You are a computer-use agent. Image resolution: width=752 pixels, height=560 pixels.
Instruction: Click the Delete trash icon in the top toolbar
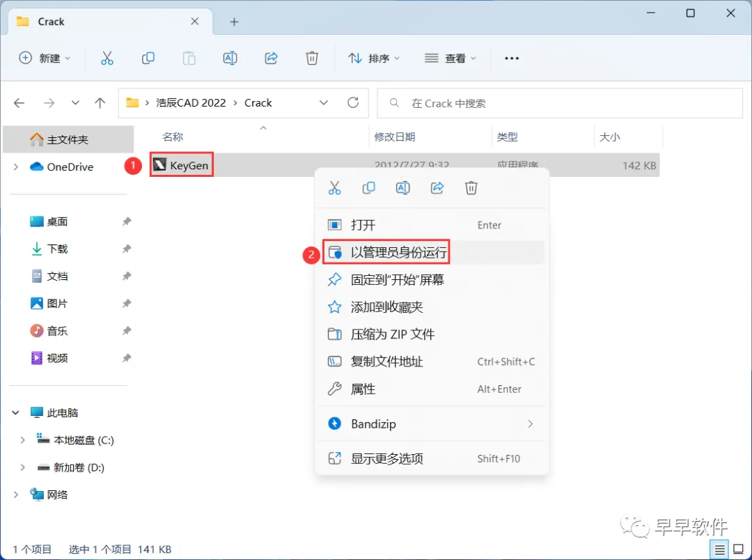point(312,58)
